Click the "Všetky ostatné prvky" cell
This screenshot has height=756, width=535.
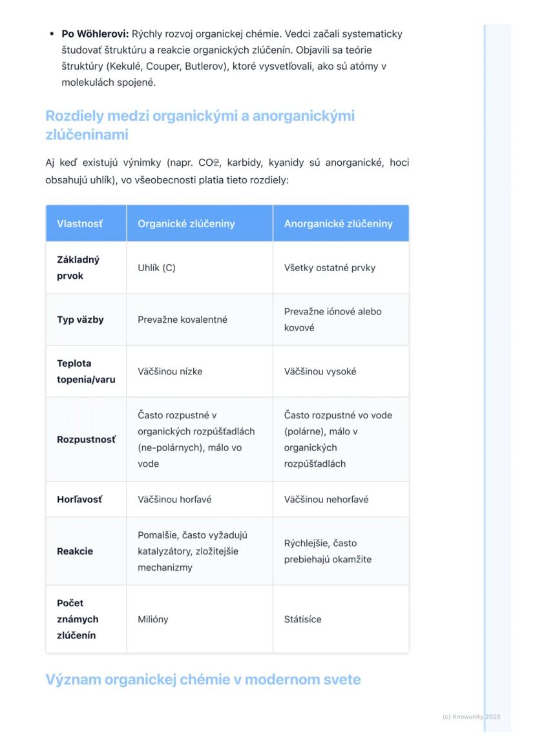pos(330,268)
